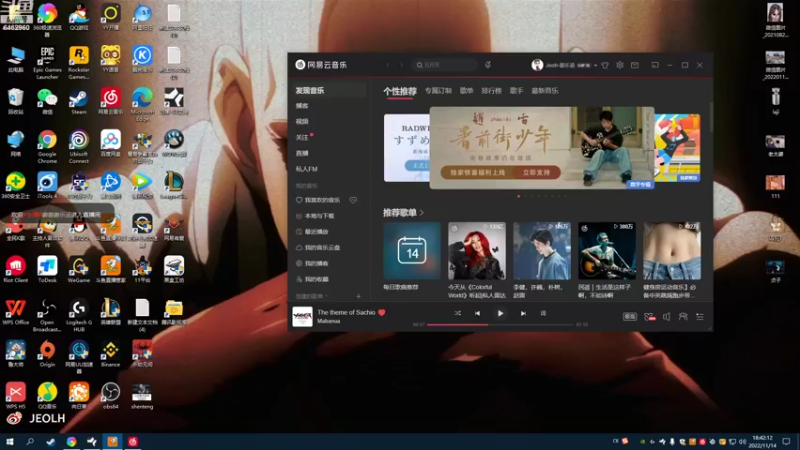Click the user avatar in title bar
Viewport: 800px width, 450px height.
537,65
